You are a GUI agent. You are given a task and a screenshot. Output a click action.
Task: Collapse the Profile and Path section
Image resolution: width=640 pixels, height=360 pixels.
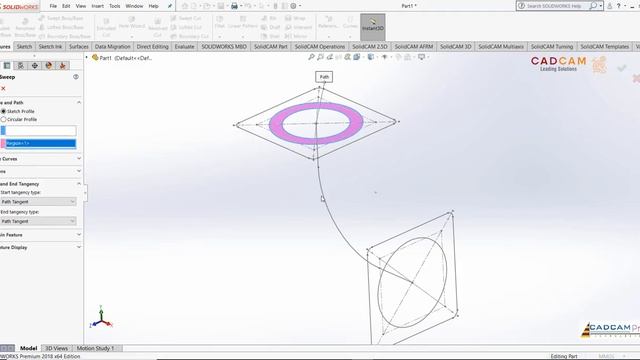click(x=79, y=102)
